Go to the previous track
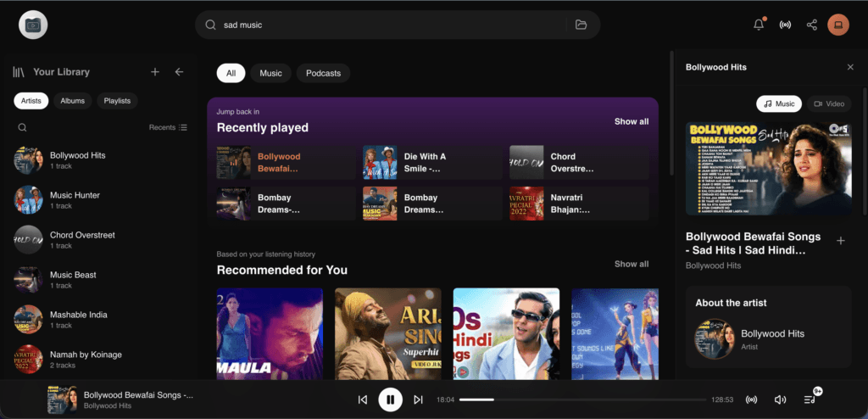Screen dimensions: 868x419 pyautogui.click(x=363, y=399)
